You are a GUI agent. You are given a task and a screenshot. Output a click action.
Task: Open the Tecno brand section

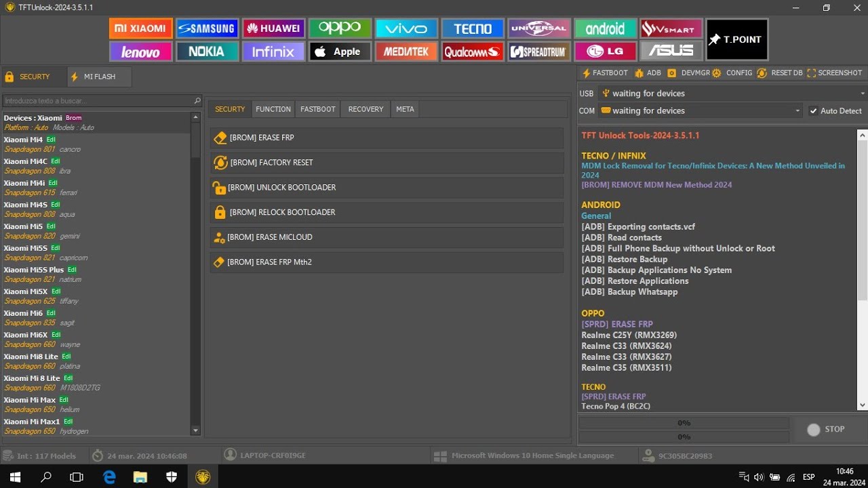[x=473, y=28]
